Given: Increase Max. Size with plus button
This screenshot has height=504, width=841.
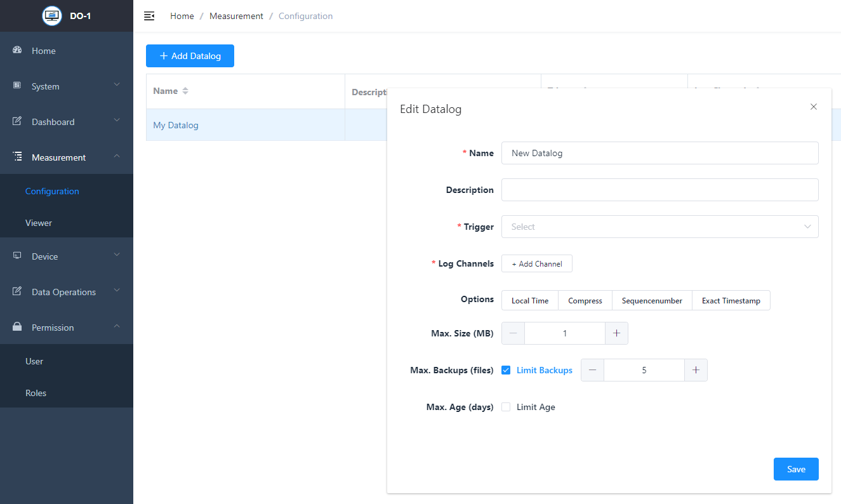Looking at the screenshot, I should click(x=616, y=333).
